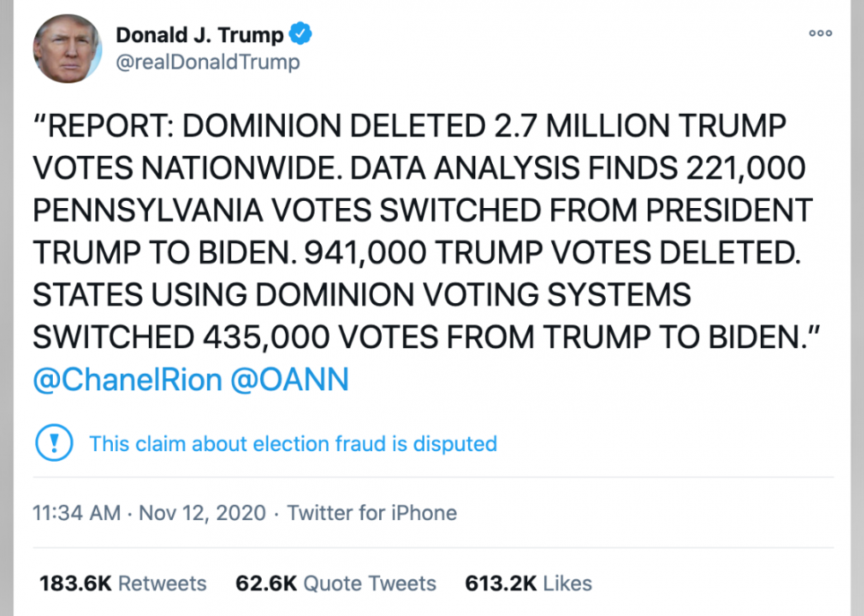
Task: Open the @realDonaldTrump handle link
Action: pyautogui.click(x=208, y=63)
